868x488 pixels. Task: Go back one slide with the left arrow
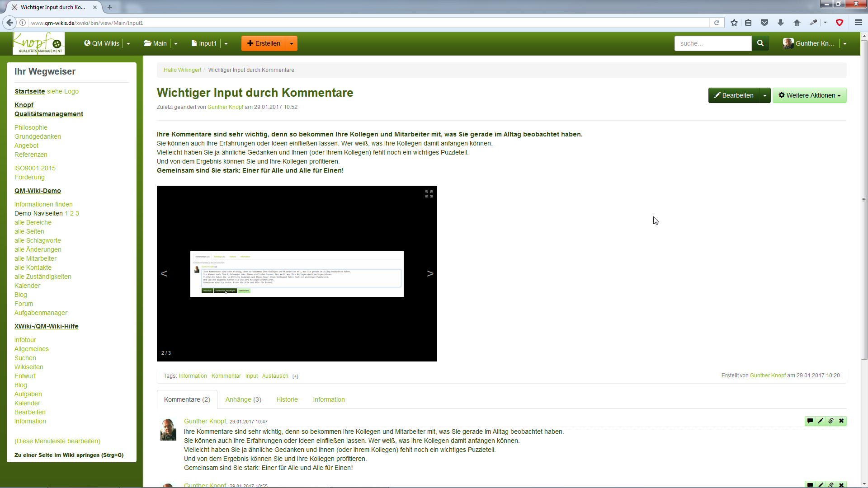pos(164,273)
